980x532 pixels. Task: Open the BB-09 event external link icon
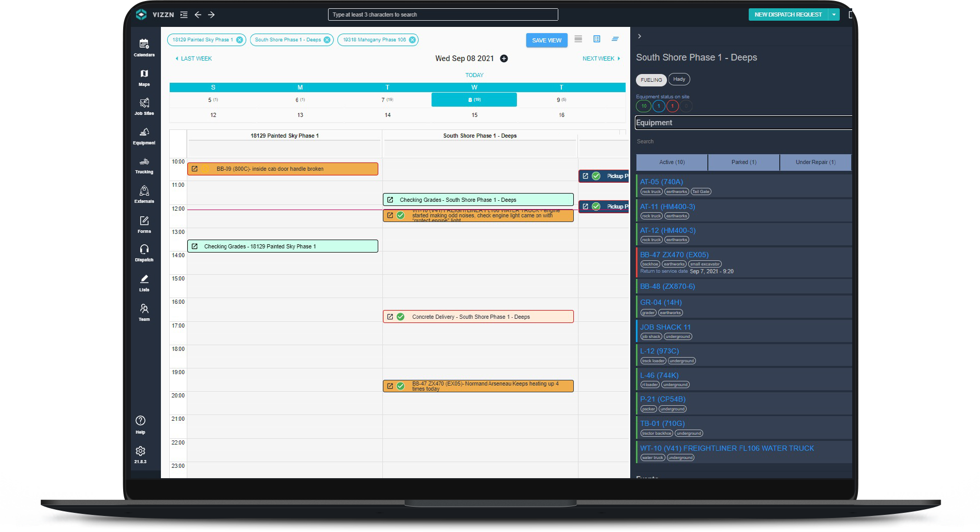tap(195, 169)
